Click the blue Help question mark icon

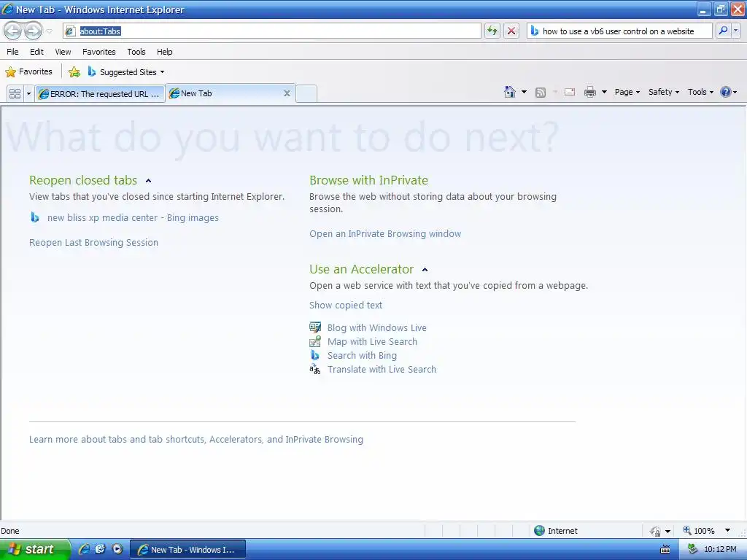pos(726,92)
